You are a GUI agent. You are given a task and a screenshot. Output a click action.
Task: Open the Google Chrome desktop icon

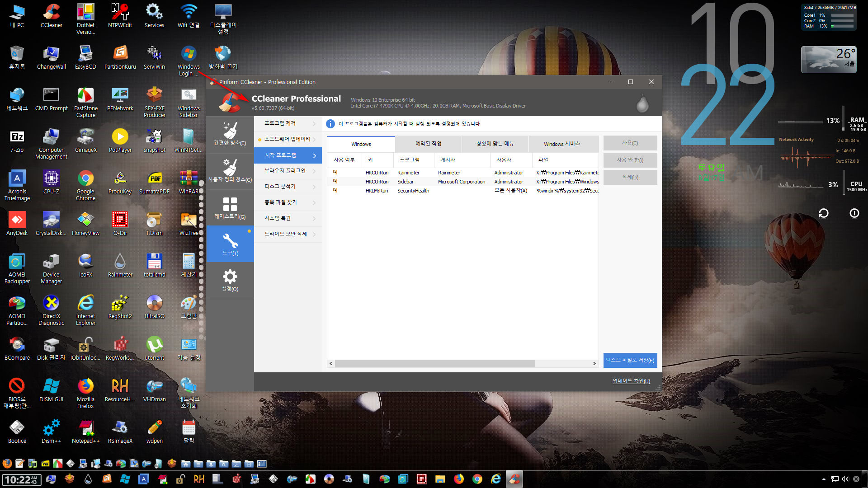tap(85, 185)
